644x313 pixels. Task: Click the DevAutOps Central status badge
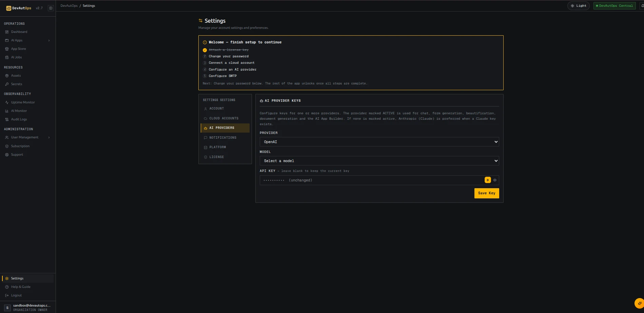coord(614,6)
